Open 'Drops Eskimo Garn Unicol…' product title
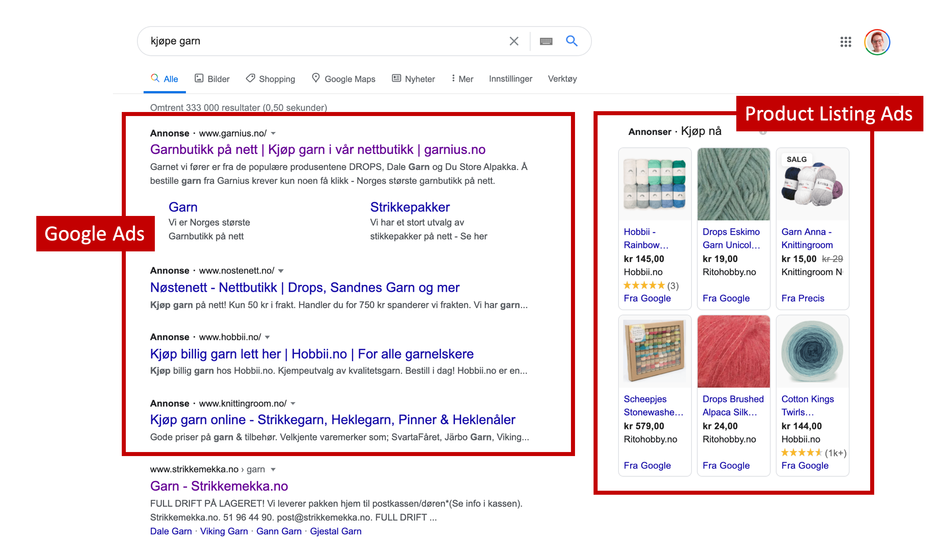950x560 pixels. [x=731, y=239]
